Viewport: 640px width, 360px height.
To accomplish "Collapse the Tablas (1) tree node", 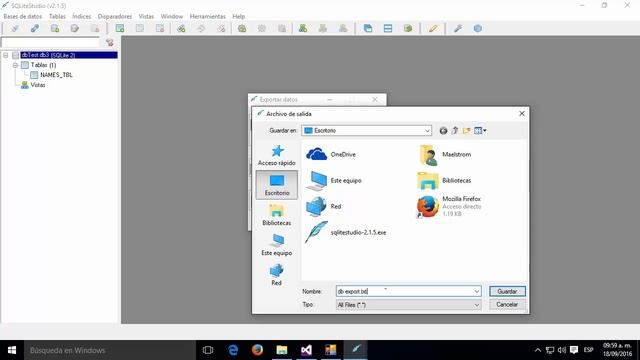I will point(16,65).
